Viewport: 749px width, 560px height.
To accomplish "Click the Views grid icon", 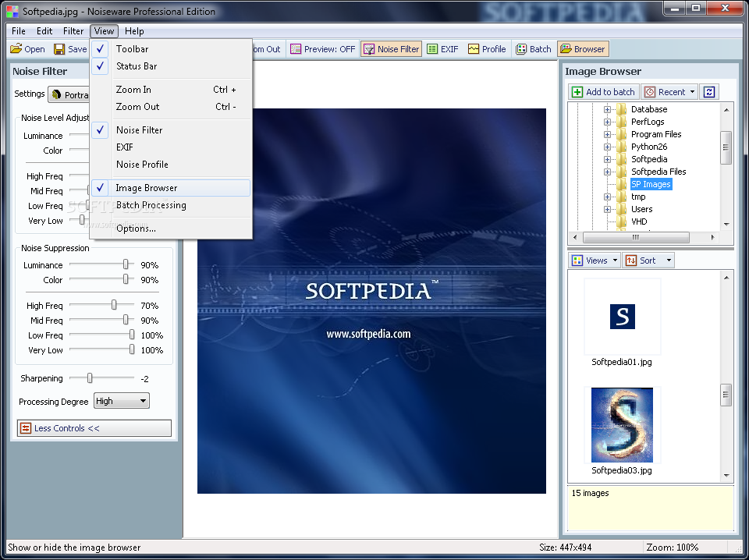I will pos(577,261).
